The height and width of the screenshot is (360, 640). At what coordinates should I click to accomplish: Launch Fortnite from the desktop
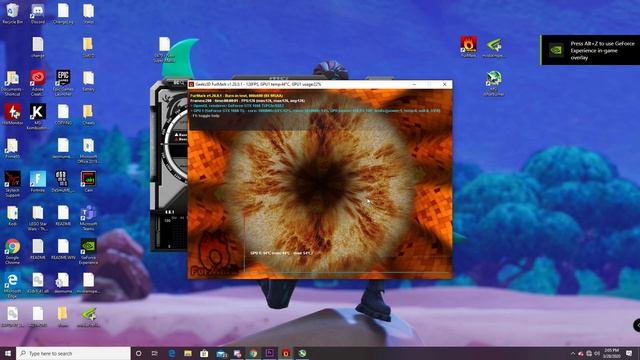click(38, 181)
